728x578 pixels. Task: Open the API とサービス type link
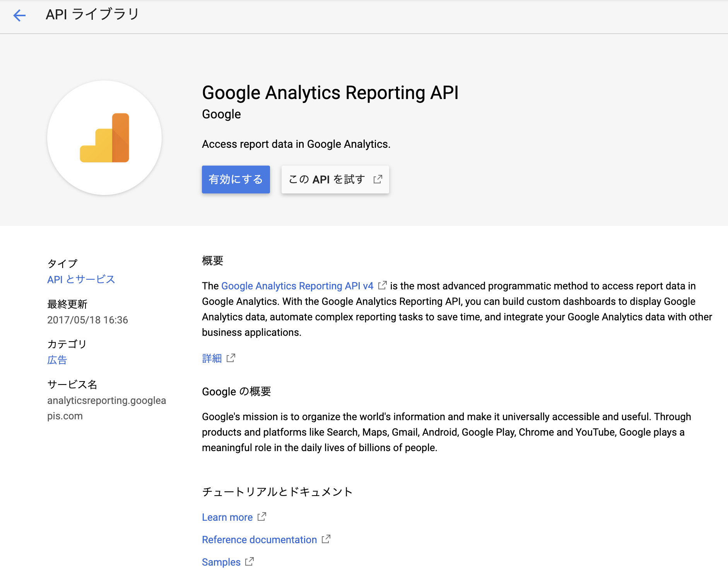point(81,279)
